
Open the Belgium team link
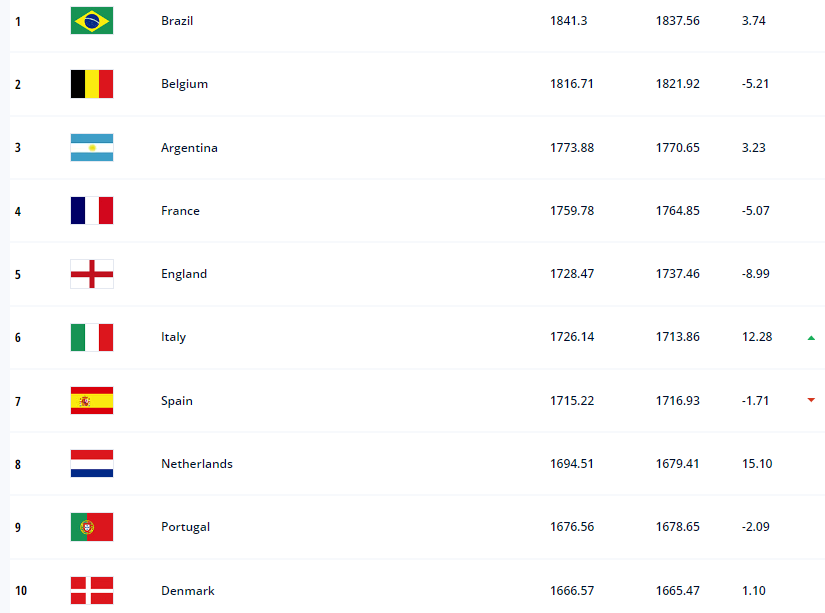pos(184,84)
